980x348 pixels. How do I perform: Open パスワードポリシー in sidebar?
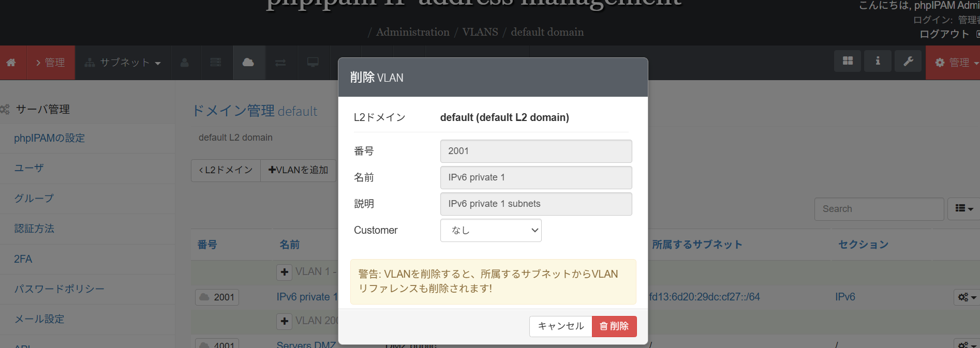[60, 289]
